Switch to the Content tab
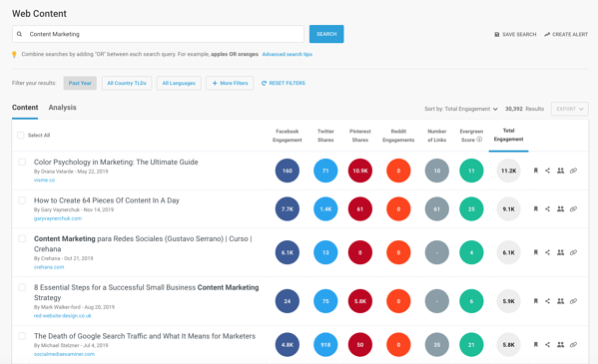The width and height of the screenshot is (598, 364). pos(25,108)
